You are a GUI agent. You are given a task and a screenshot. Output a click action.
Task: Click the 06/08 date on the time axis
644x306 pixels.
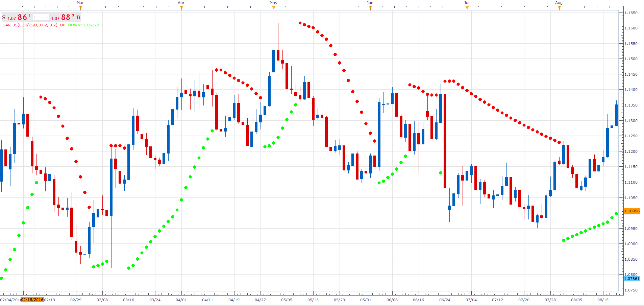[x=392, y=300]
